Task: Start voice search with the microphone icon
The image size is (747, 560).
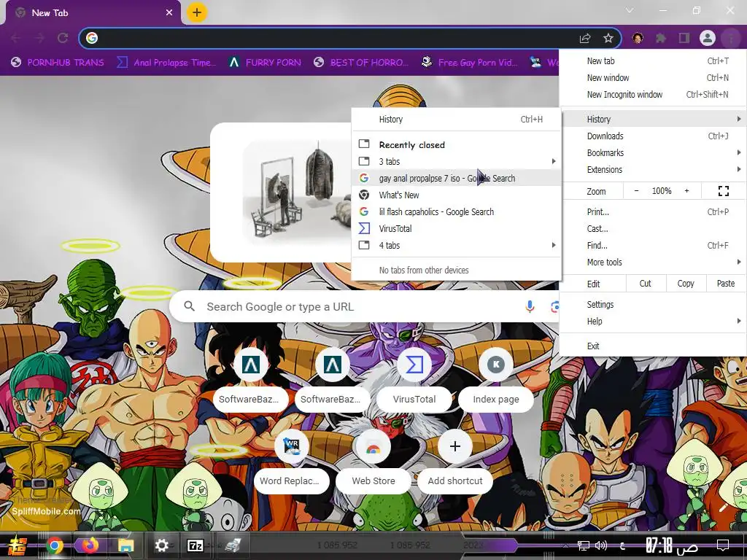Action: 530,307
